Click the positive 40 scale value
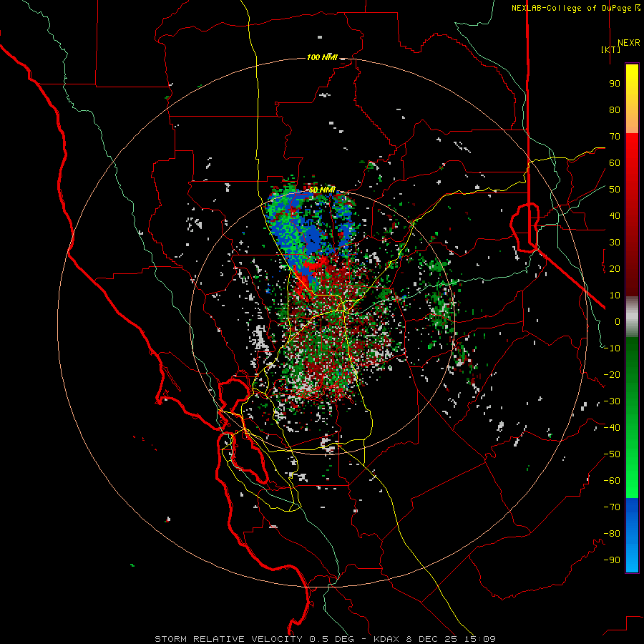The height and width of the screenshot is (644, 644). click(615, 215)
